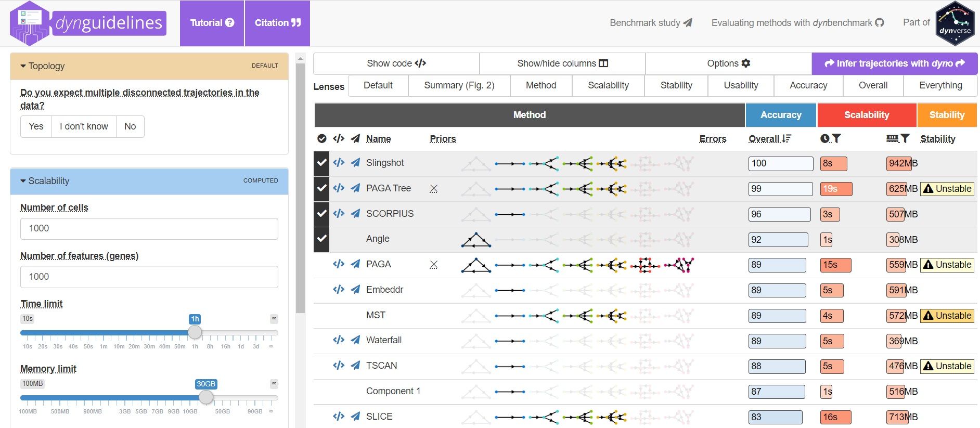
Task: Switch to the Usability lens
Action: 741,85
